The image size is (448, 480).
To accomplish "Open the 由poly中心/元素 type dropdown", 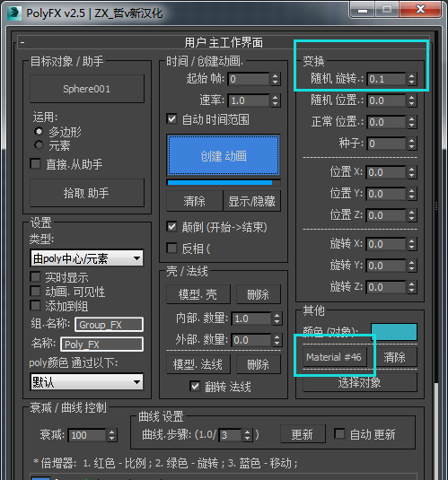I will (x=87, y=258).
